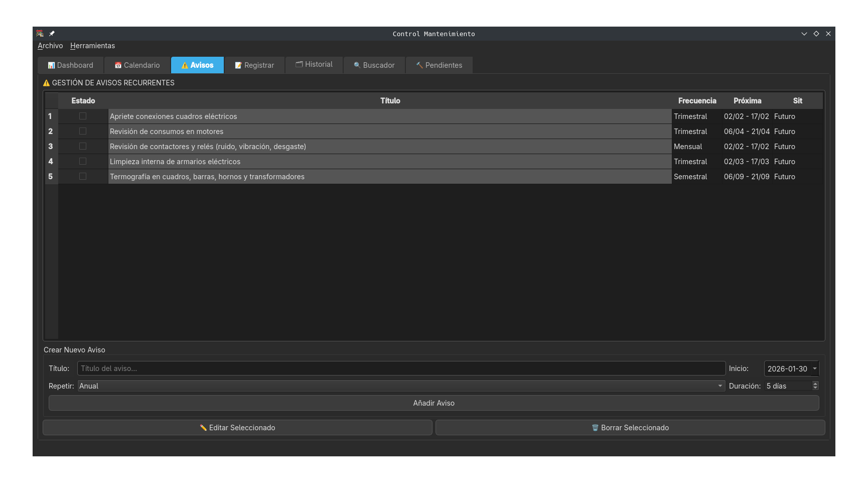868x495 pixels.
Task: Expand the Repetir Anual dropdown
Action: pos(720,386)
